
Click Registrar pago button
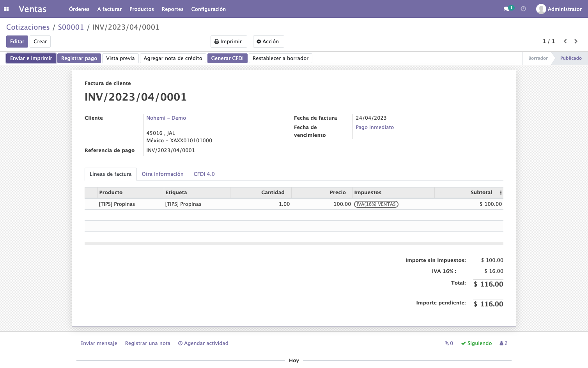coord(79,58)
